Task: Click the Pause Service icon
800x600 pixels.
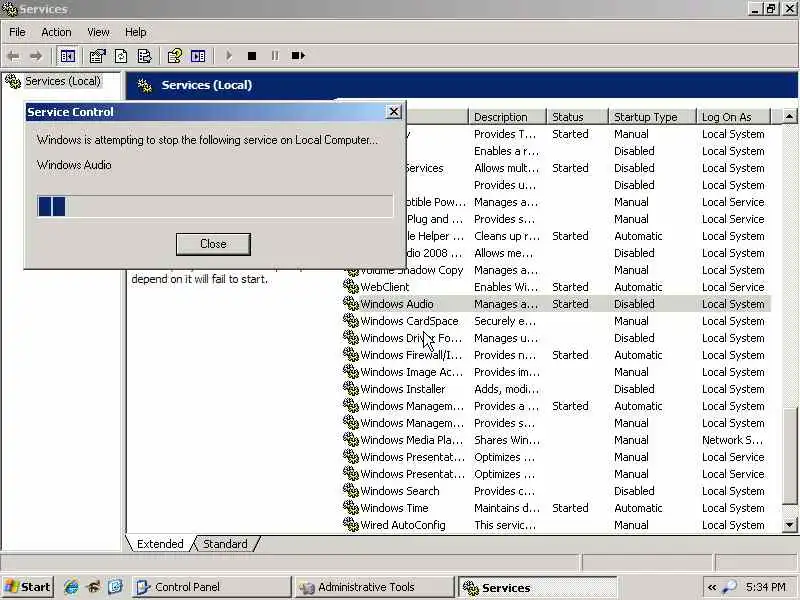Action: coord(275,56)
